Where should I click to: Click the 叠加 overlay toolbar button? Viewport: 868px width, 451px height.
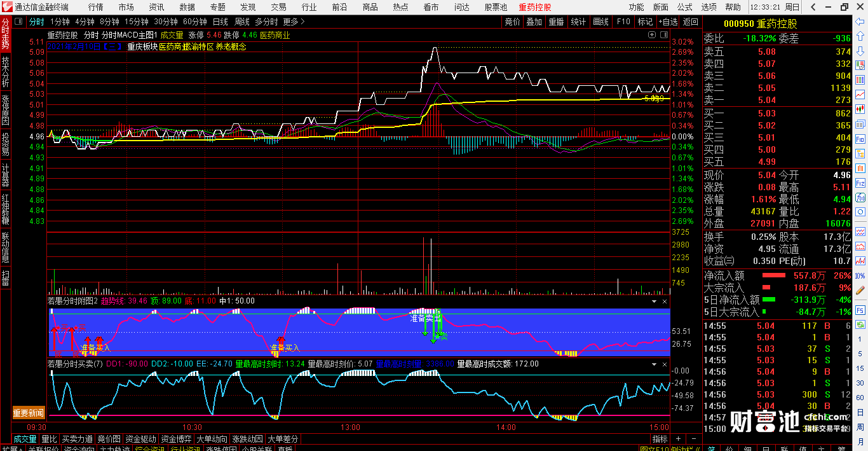(534, 22)
